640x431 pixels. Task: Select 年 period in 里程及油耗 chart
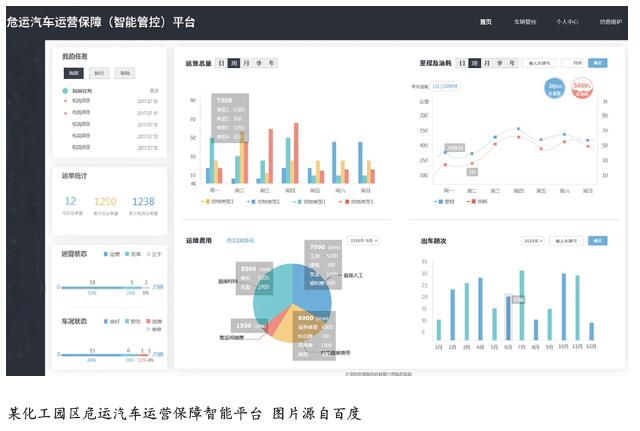512,63
